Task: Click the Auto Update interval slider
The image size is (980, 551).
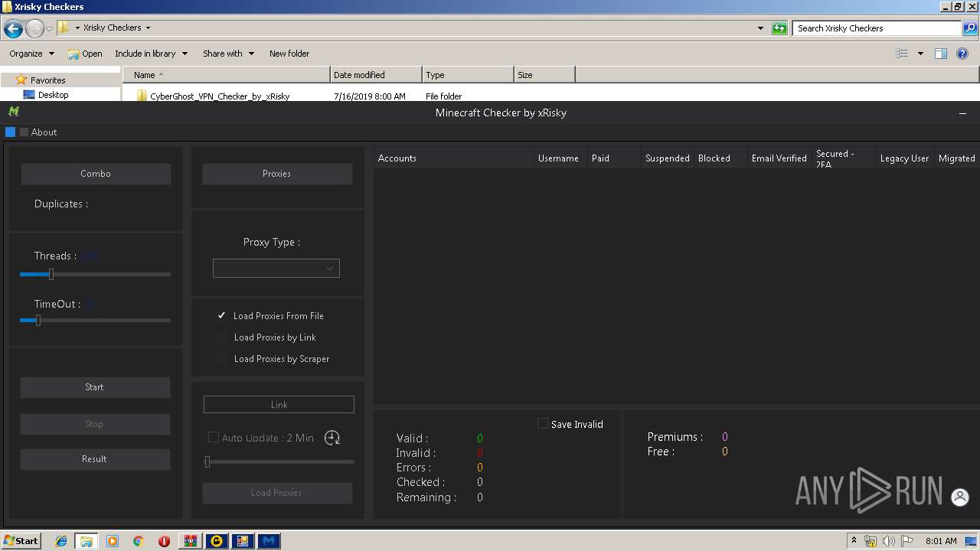Action: [x=280, y=461]
